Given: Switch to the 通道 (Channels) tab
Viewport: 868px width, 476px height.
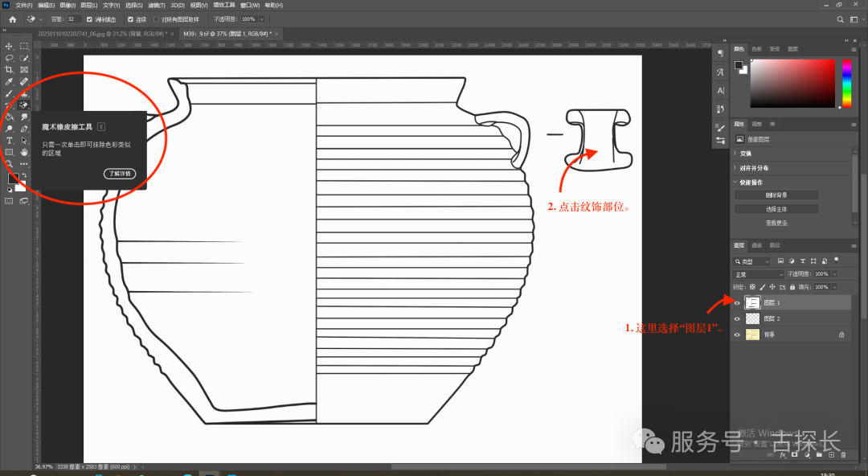Looking at the screenshot, I should [757, 245].
